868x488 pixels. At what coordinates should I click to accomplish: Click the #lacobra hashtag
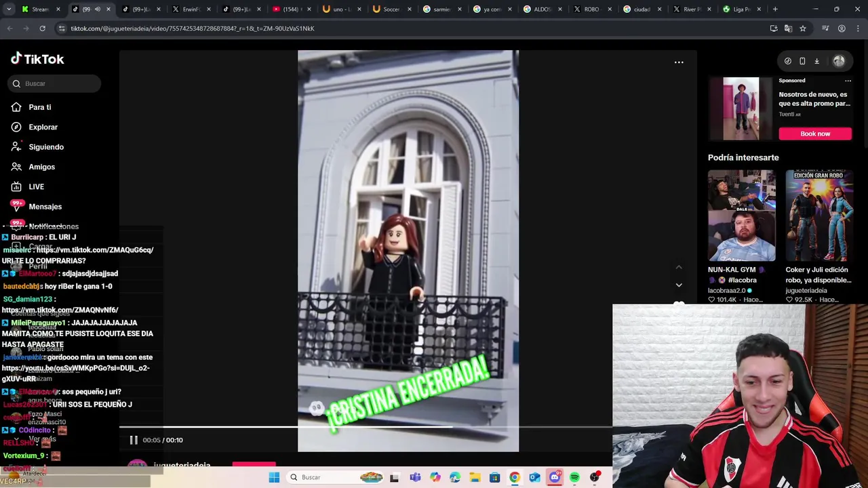[x=742, y=280]
